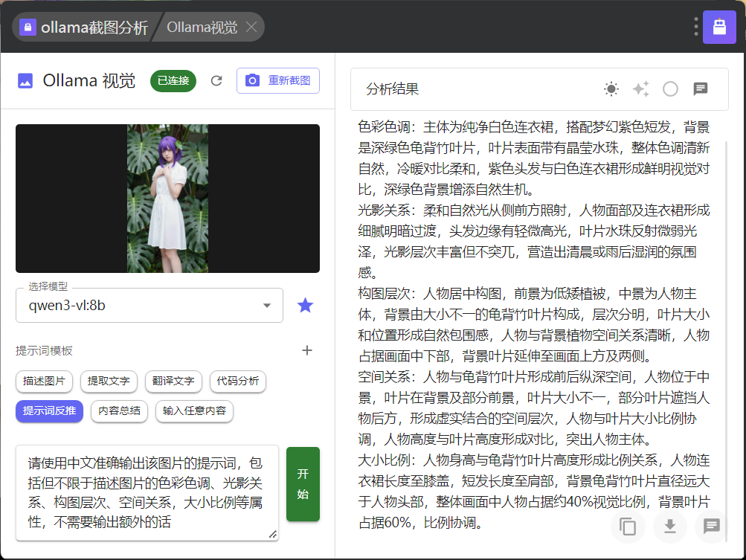The height and width of the screenshot is (560, 746).
Task: Add a new prompt template with plus
Action: pos(306,350)
